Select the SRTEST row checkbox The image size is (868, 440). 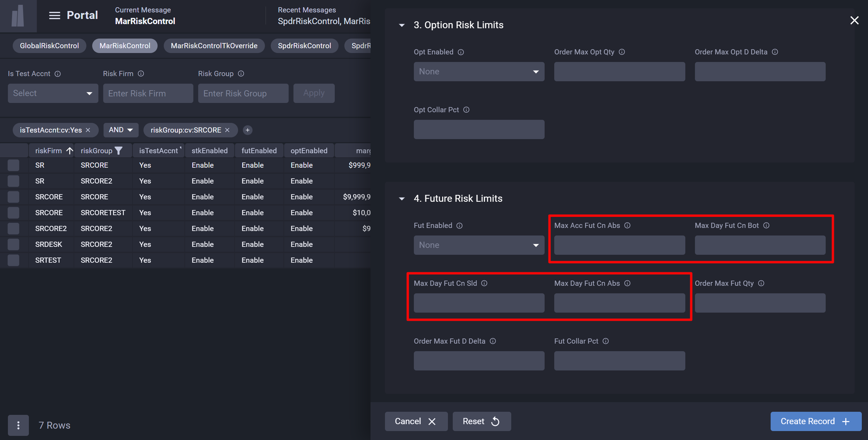pos(13,260)
